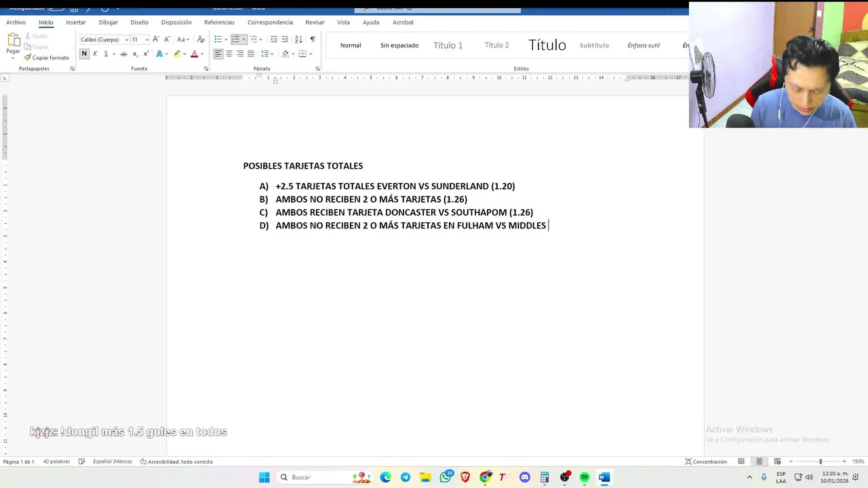Open line spacing options

pos(267,54)
